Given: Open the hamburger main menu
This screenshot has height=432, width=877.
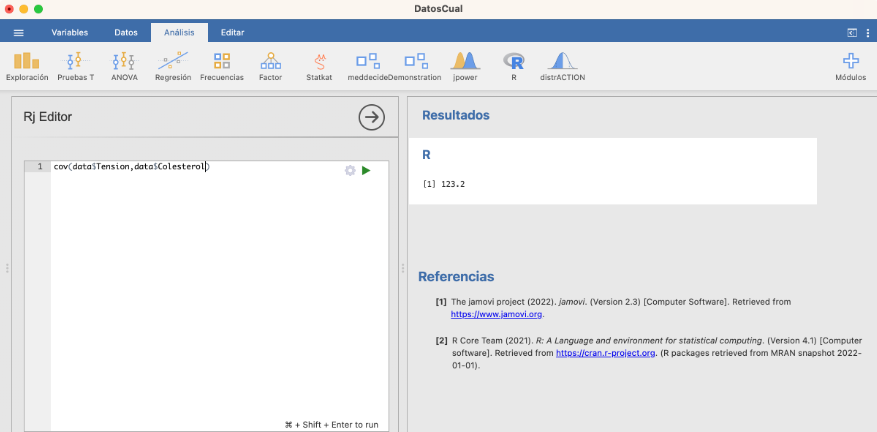Looking at the screenshot, I should coord(18,32).
